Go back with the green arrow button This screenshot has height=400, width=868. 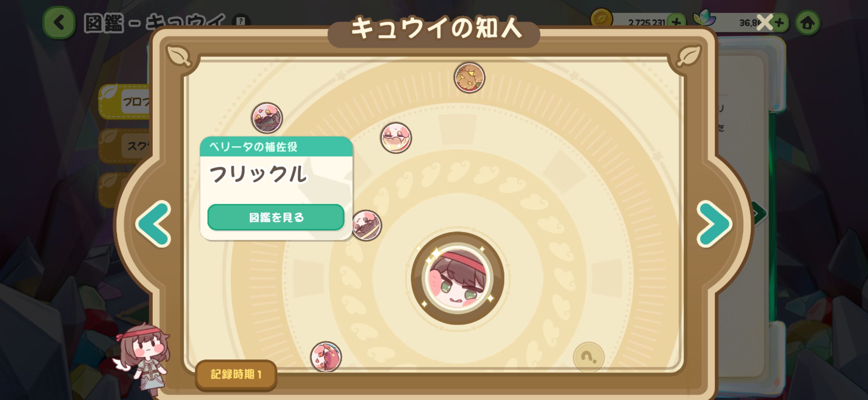tap(59, 23)
